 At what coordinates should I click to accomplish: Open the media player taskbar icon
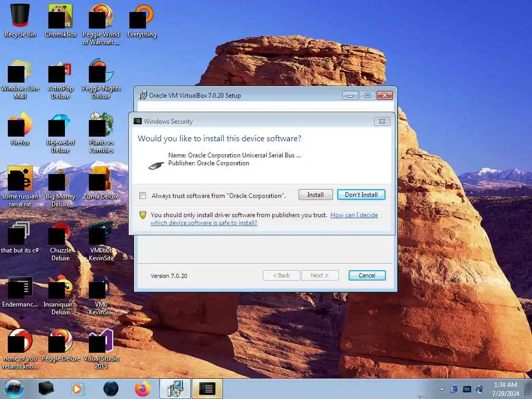77,389
